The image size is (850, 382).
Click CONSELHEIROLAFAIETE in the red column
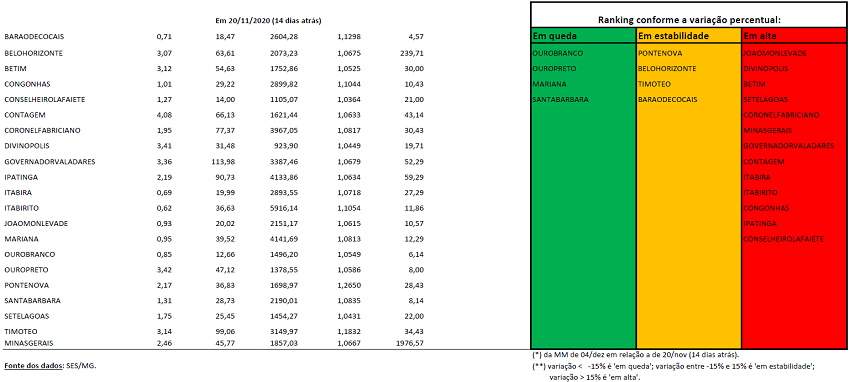pyautogui.click(x=784, y=239)
